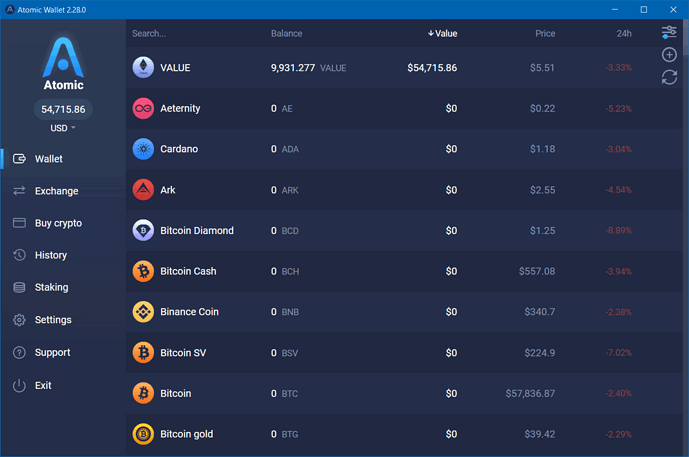Screen dimensions: 689x457
Task: Click the Bitcoin price $57,836.87
Action: tap(530, 393)
